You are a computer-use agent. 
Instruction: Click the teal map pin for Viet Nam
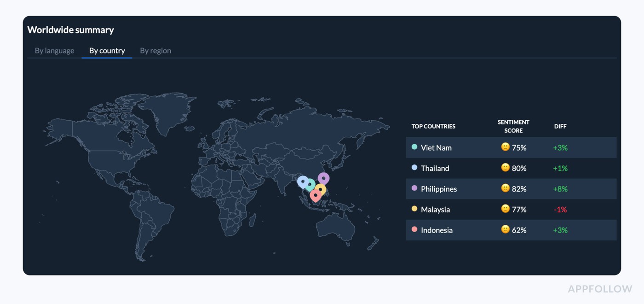pyautogui.click(x=310, y=184)
